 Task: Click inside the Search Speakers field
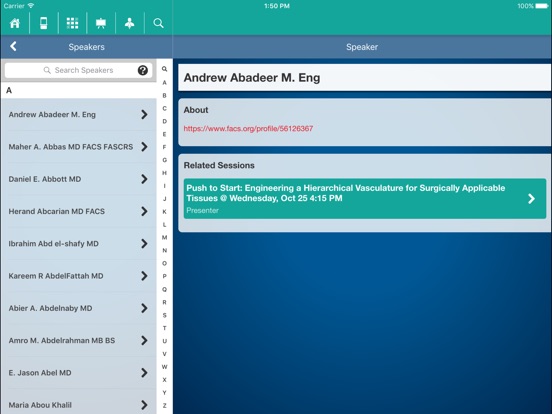coord(79,70)
